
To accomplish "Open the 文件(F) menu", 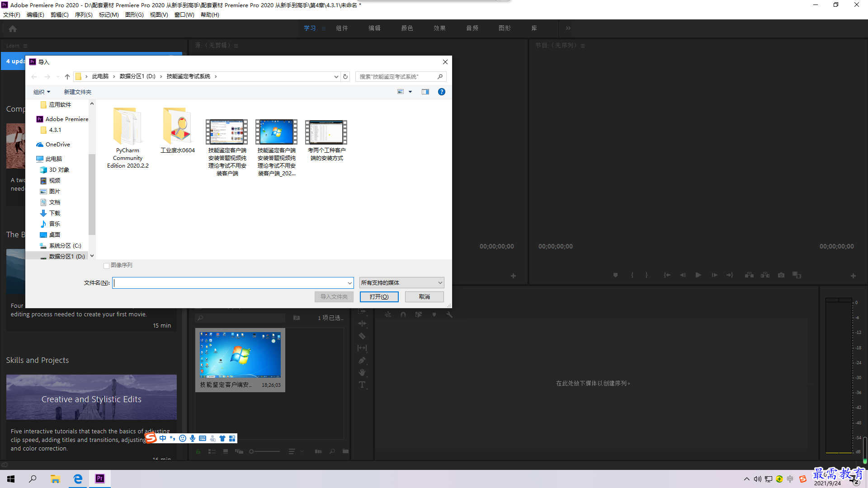I will [12, 15].
